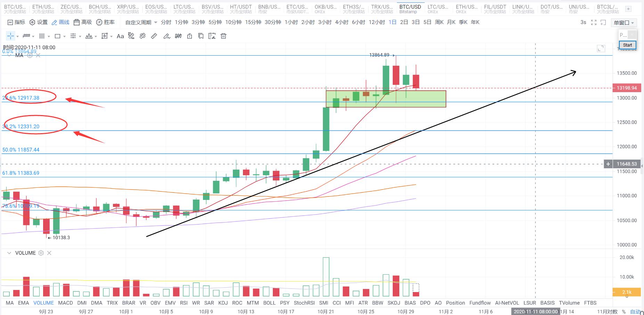Activate the Aa text annotation tool
The height and width of the screenshot is (315, 644).
point(120,36)
